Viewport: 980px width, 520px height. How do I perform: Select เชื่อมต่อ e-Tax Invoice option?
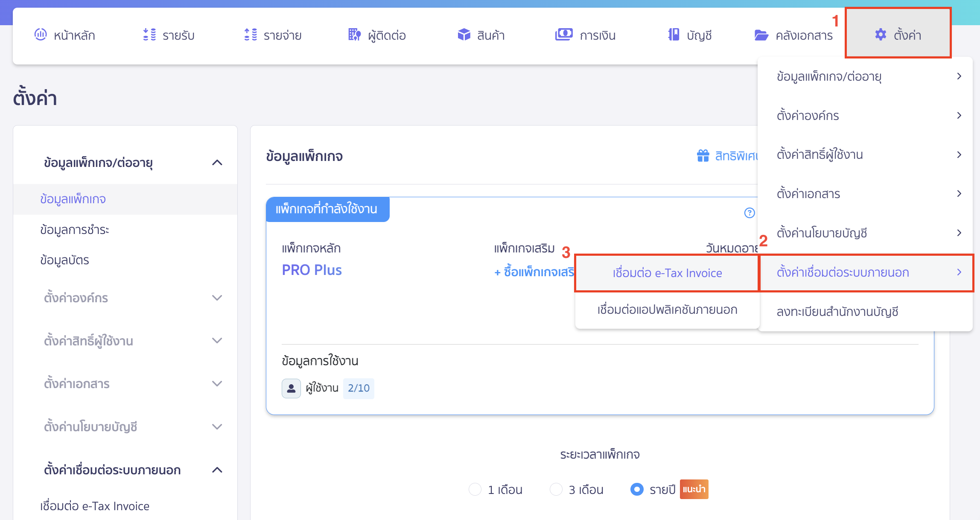click(x=667, y=273)
